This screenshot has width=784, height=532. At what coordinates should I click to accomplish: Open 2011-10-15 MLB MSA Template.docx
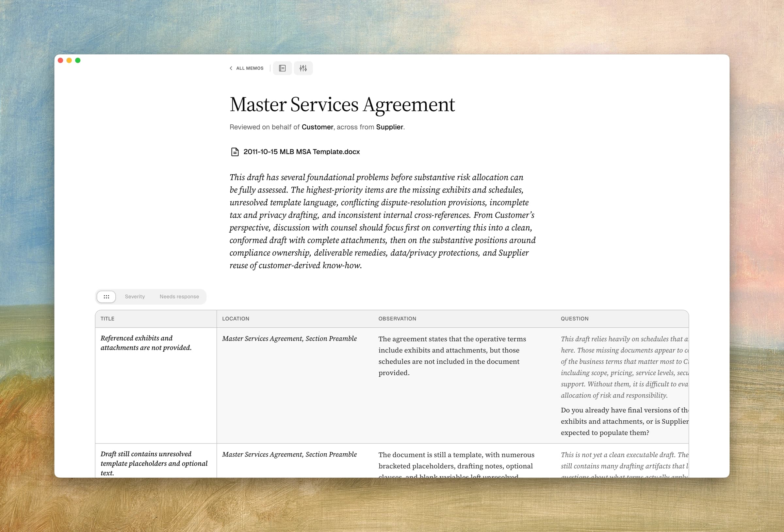point(302,152)
